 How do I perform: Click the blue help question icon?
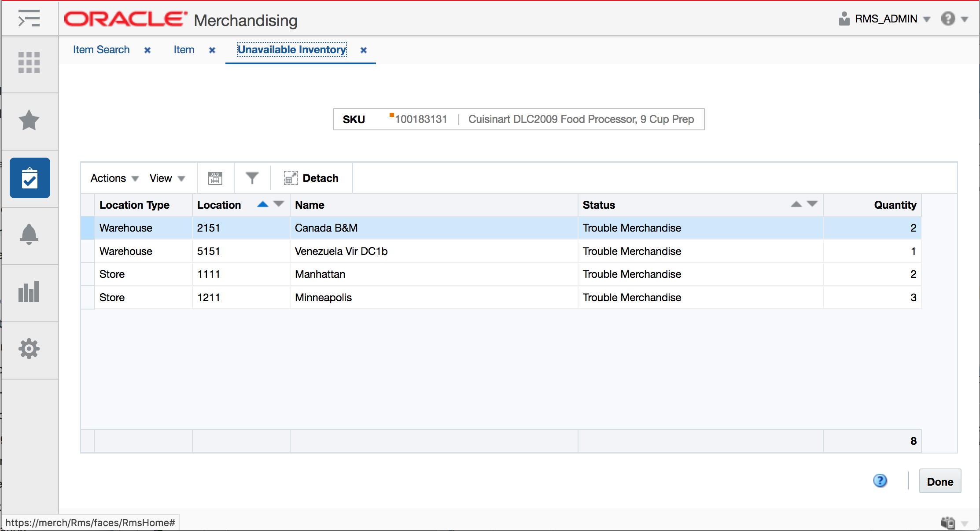880,481
